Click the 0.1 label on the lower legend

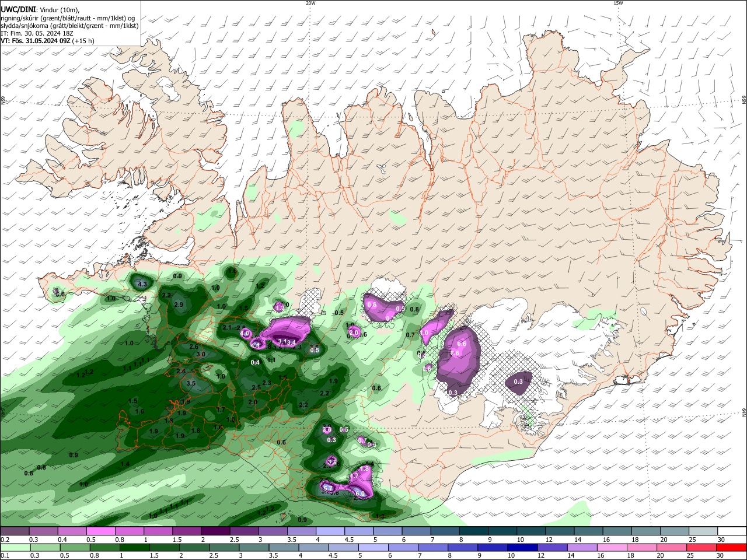(x=5, y=556)
